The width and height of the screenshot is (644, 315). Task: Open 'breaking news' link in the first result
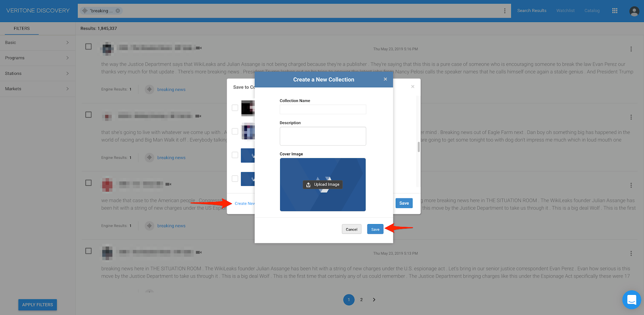tap(171, 90)
